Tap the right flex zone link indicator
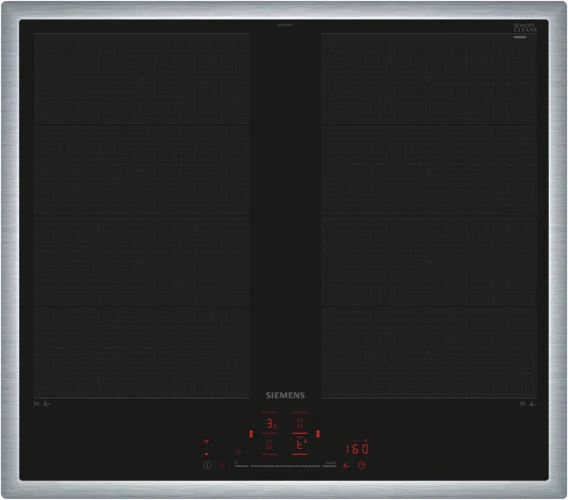 click(x=318, y=434)
